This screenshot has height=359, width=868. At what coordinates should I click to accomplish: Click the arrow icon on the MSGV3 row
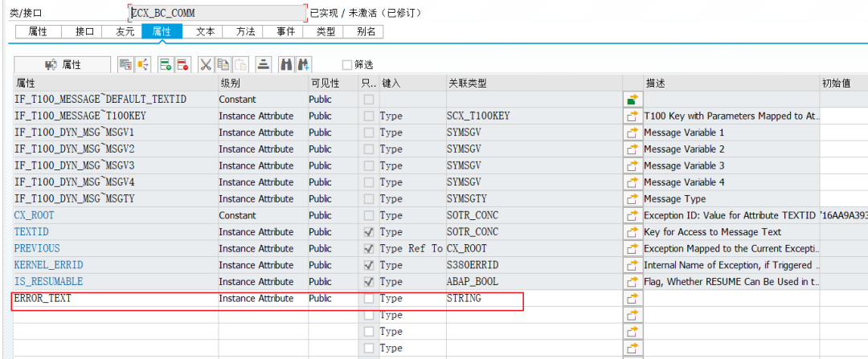point(633,166)
